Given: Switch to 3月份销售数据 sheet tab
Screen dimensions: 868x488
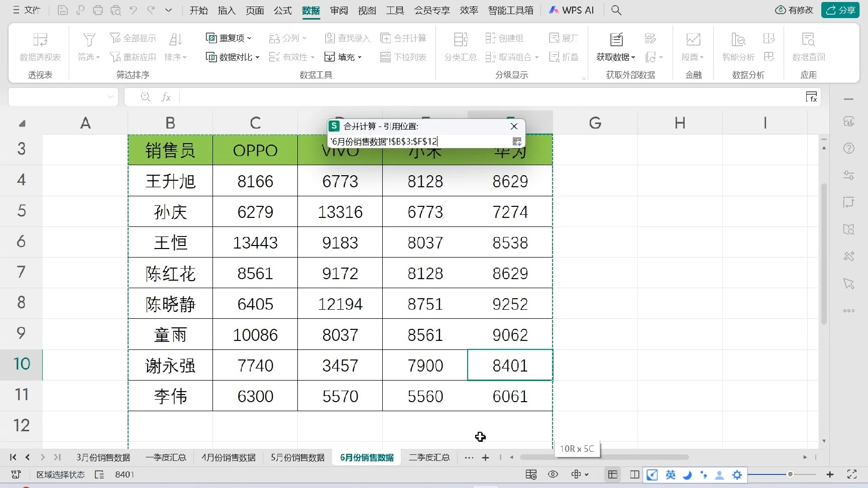Looking at the screenshot, I should coord(103,457).
